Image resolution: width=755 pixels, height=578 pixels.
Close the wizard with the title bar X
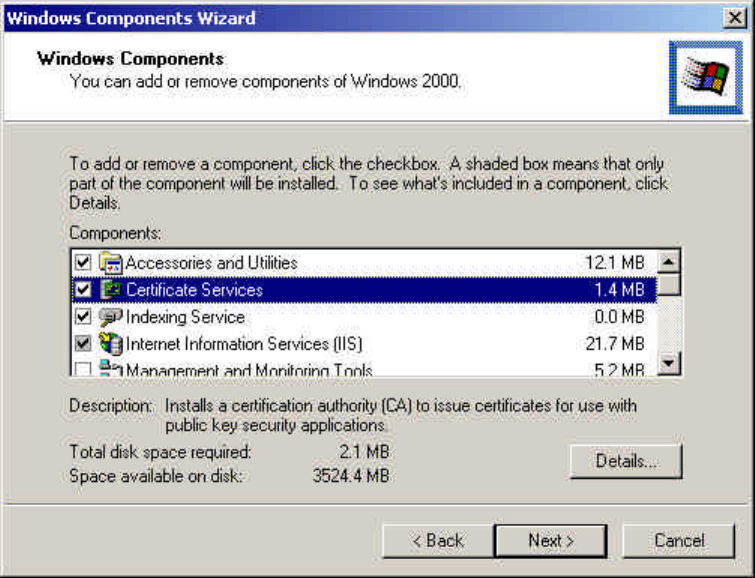tap(735, 18)
